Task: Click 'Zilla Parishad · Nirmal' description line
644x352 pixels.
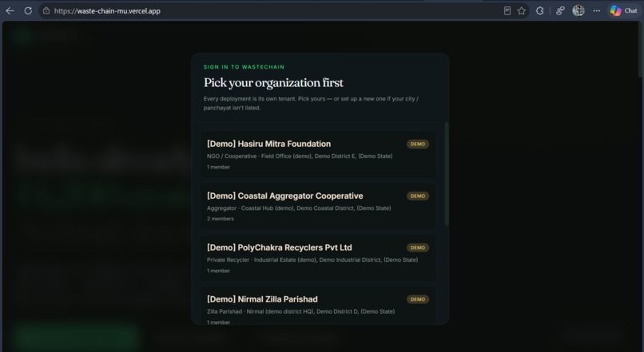Action: point(300,312)
